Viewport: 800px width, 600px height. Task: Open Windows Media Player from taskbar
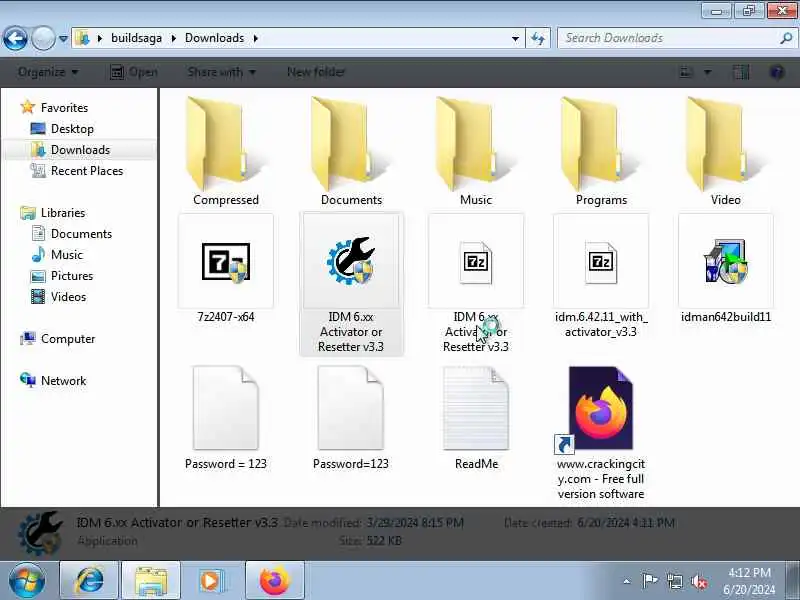[x=213, y=581]
